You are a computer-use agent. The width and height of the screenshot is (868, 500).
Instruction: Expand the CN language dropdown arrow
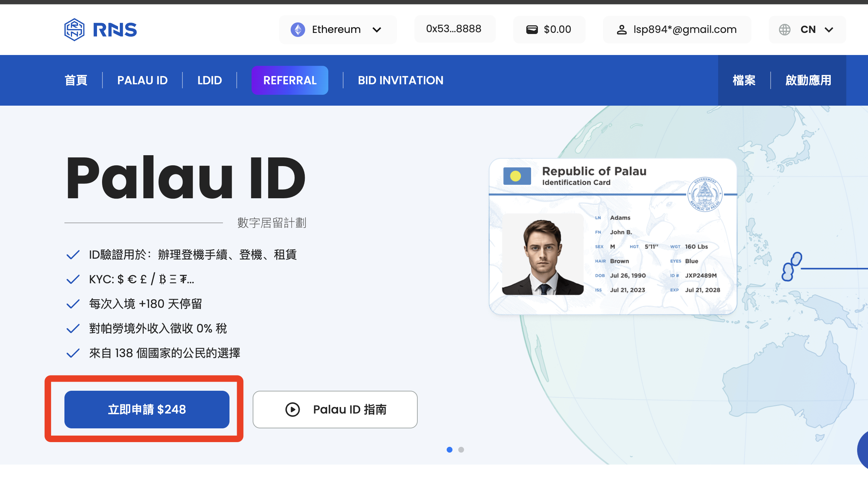pyautogui.click(x=829, y=30)
